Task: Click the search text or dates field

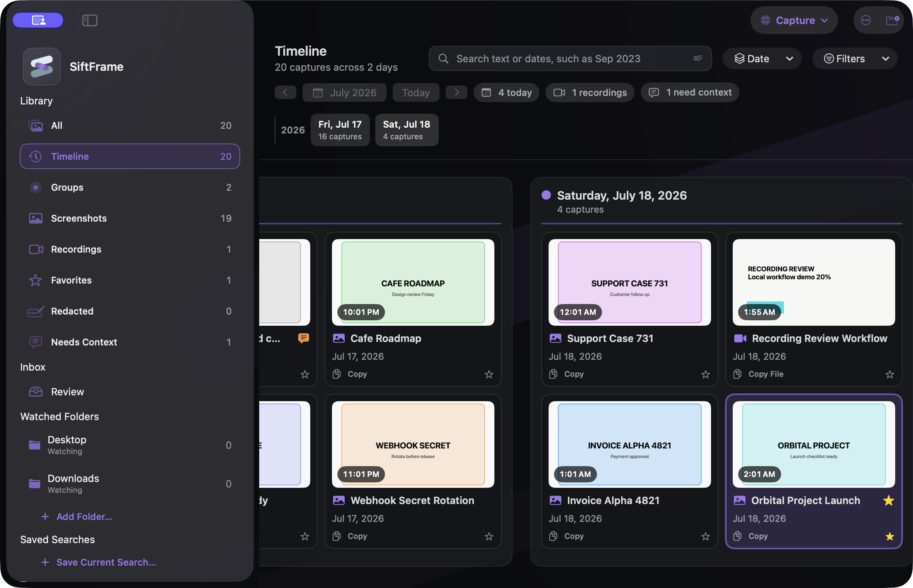Action: 570,59
